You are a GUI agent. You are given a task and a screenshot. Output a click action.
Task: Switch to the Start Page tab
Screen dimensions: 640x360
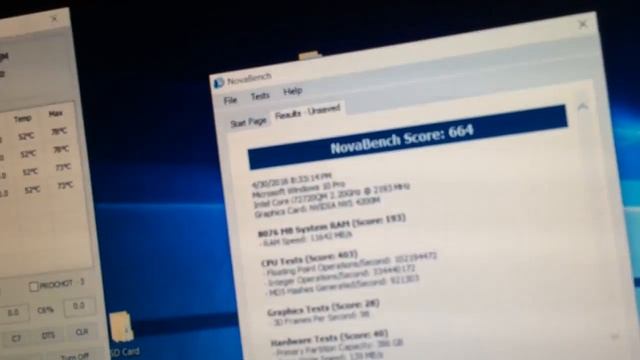click(248, 122)
